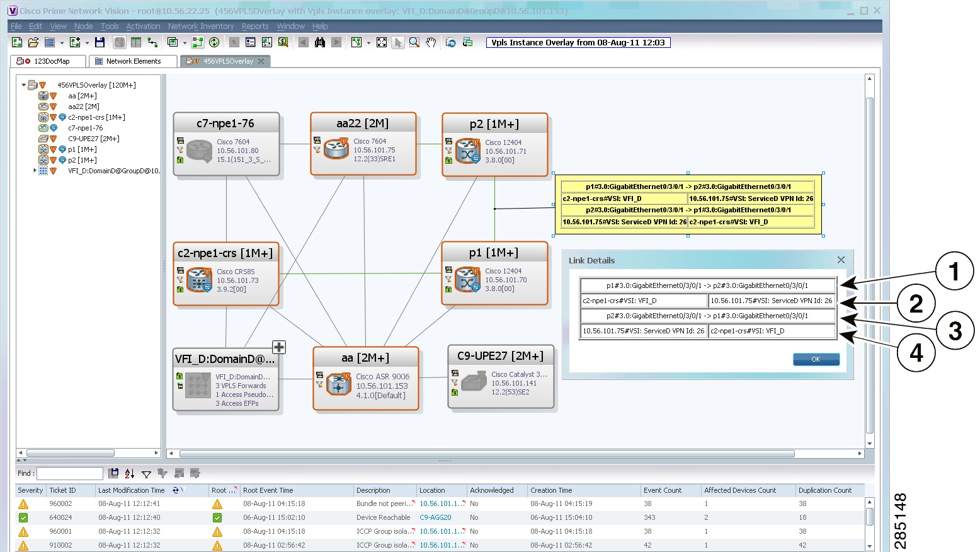The width and height of the screenshot is (980, 552).
Task: Click 'Bundle not peeri...' description cell
Action: (385, 504)
